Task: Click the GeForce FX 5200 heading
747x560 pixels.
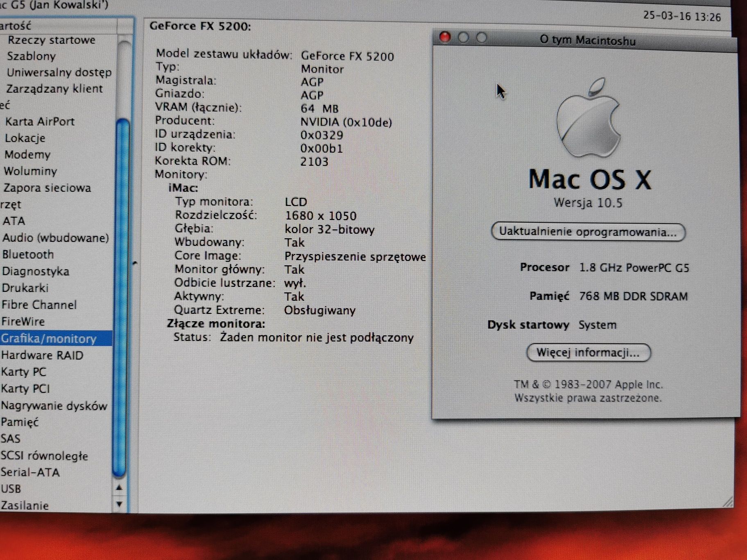Action: 200,26
